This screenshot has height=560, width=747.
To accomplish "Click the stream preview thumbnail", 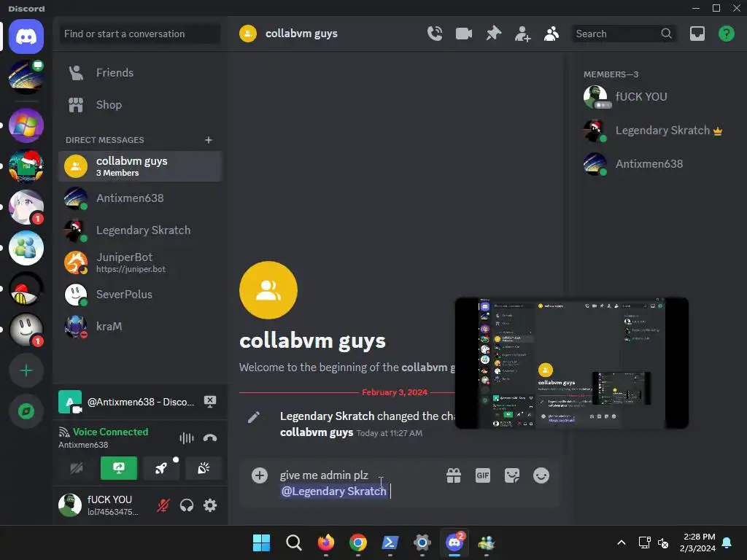I will tap(572, 363).
